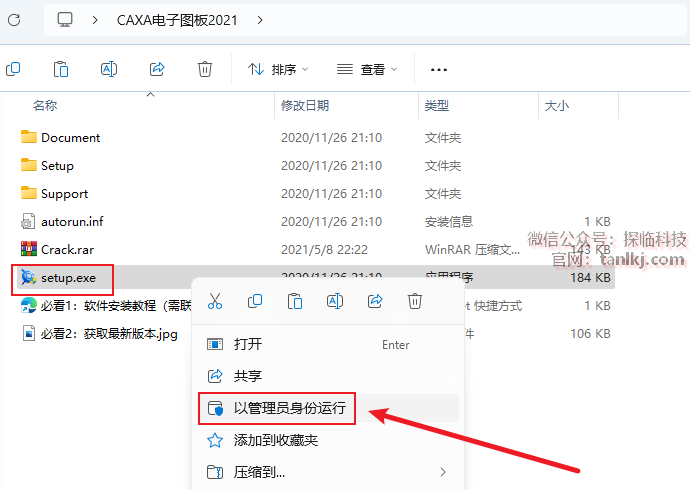
Task: Click the setup.exe application icon
Action: click(29, 278)
